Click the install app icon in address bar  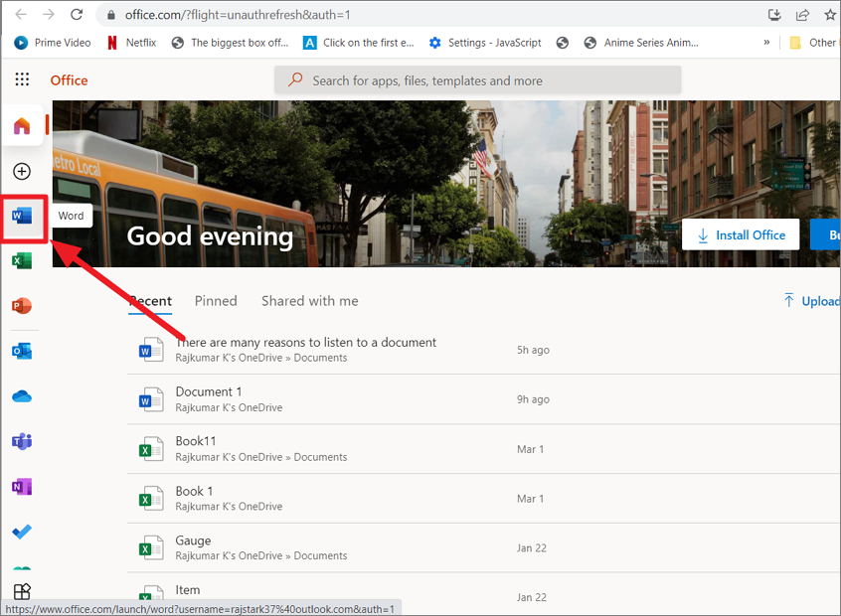point(774,15)
